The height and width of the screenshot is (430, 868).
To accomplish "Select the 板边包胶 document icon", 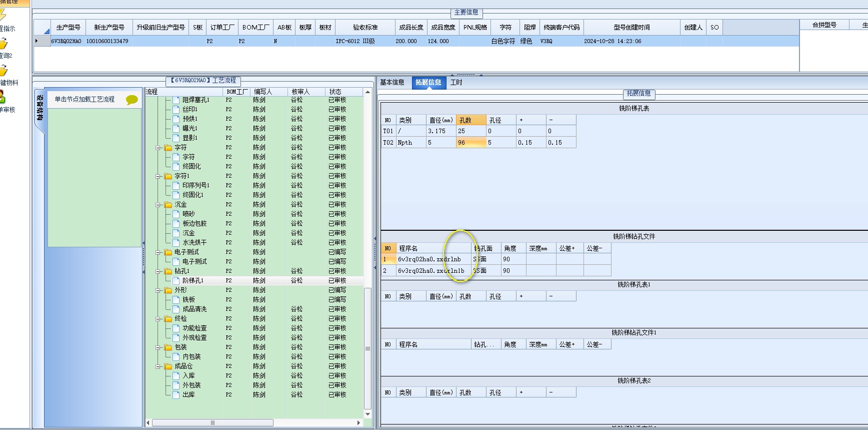I will (176, 223).
